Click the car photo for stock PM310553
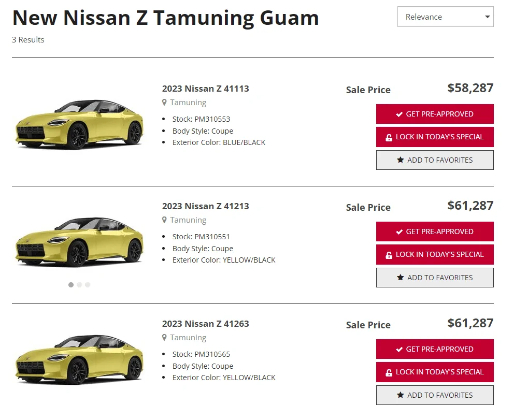Screen dimensions: 514x420 tap(79, 124)
